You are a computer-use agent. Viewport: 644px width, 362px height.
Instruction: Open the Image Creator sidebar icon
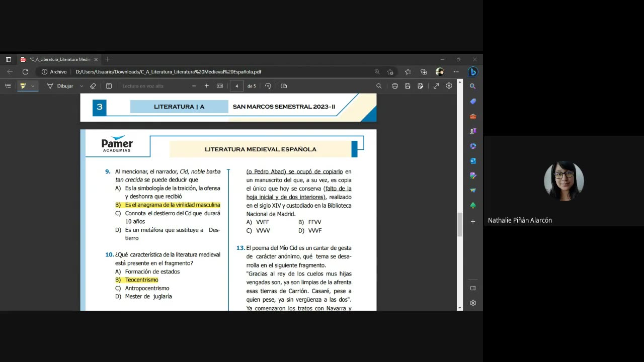click(472, 175)
